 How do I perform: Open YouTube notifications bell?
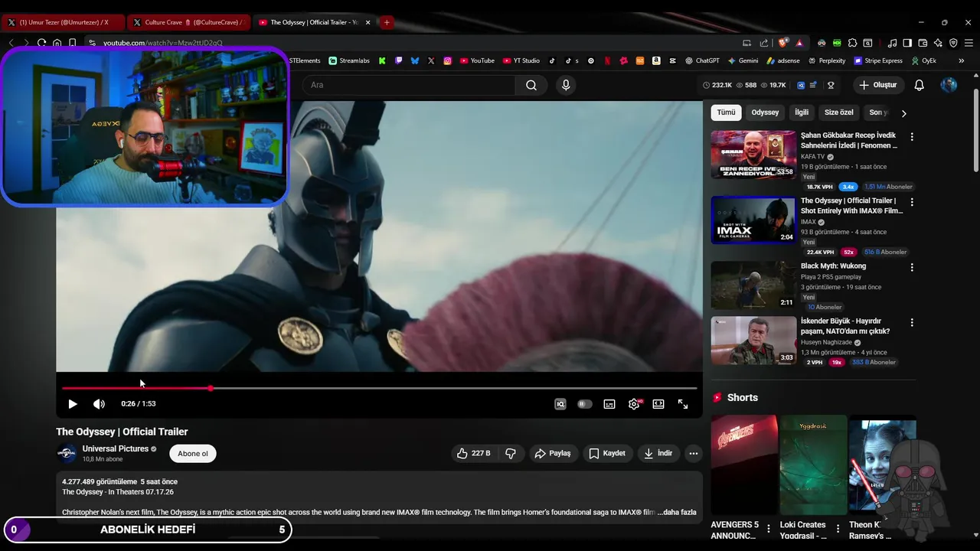pyautogui.click(x=920, y=85)
